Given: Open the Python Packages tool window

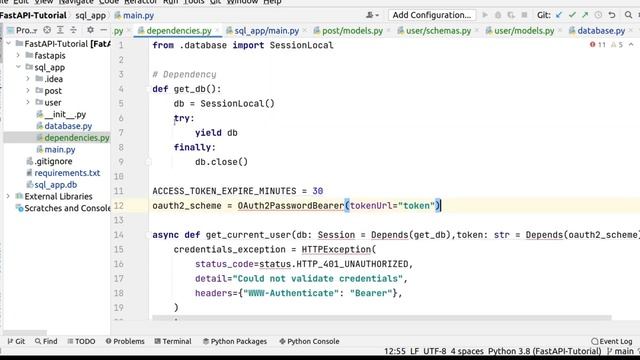Looking at the screenshot, I should [x=235, y=341].
